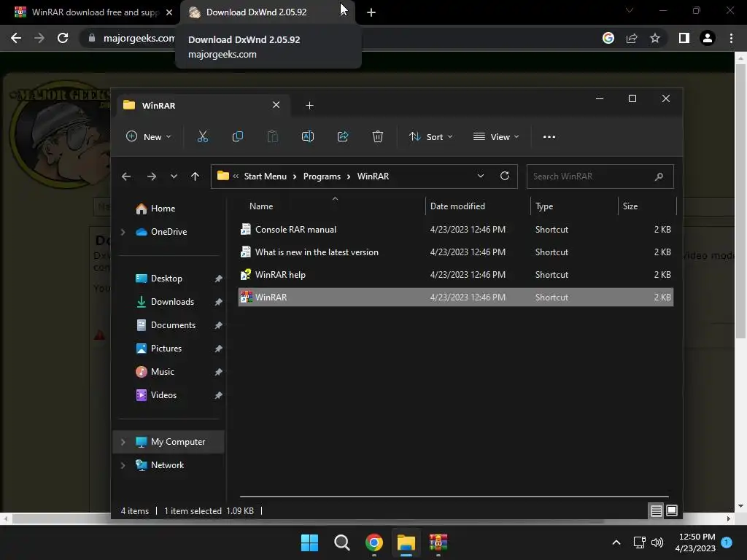Select the Console RAR manual shortcut
Screen dimensions: 747x560
pyautogui.click(x=455, y=230)
